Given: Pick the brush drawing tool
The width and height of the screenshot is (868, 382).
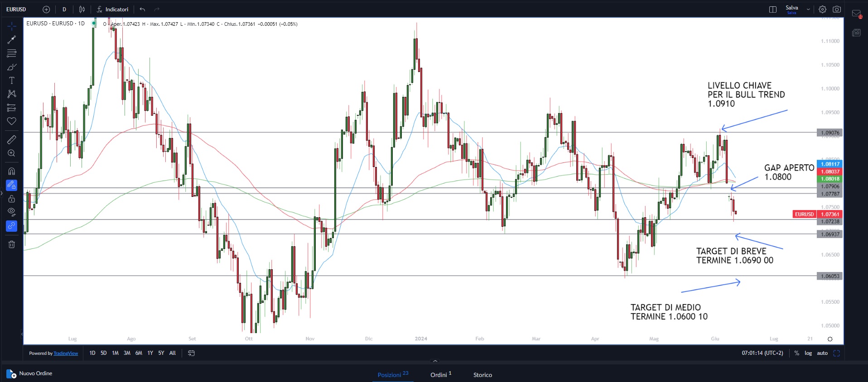Looking at the screenshot, I should click(x=12, y=67).
